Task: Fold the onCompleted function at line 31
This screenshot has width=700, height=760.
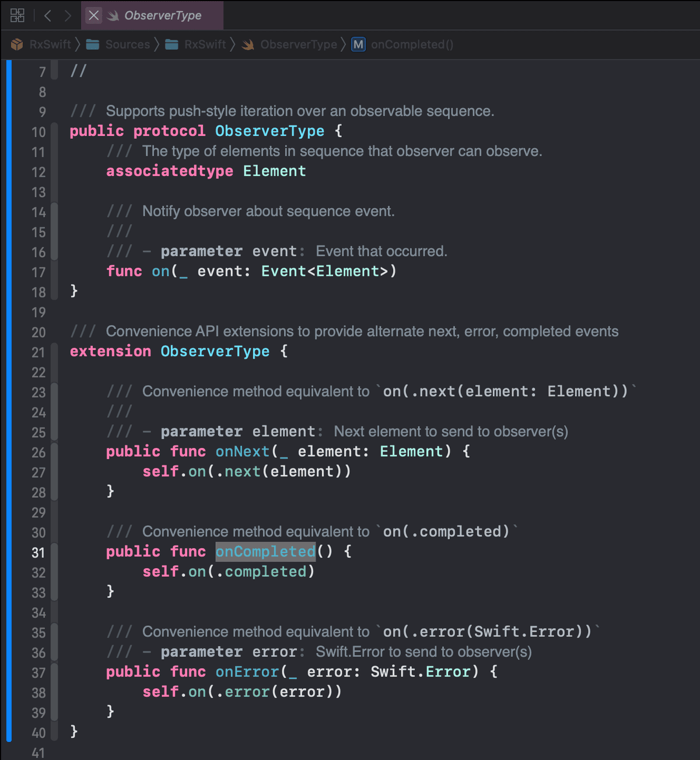Action: (x=54, y=552)
